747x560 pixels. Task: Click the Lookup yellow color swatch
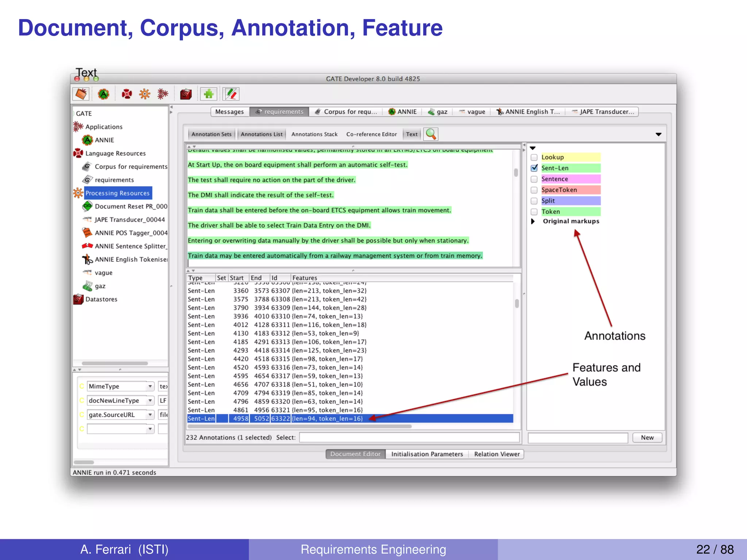(x=570, y=157)
